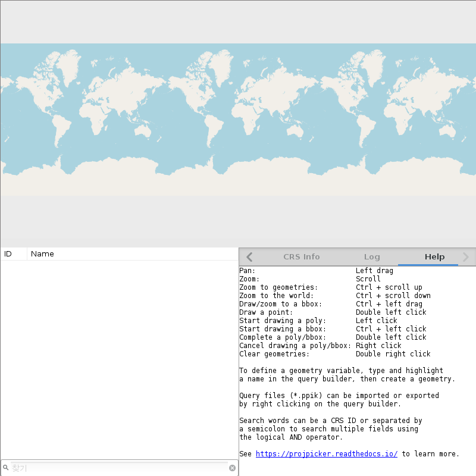
Task: Open the Log tab
Action: pyautogui.click(x=372, y=257)
